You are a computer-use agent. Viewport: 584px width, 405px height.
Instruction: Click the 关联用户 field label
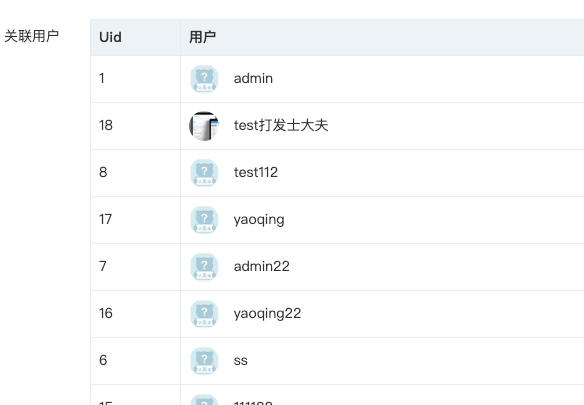tap(32, 36)
